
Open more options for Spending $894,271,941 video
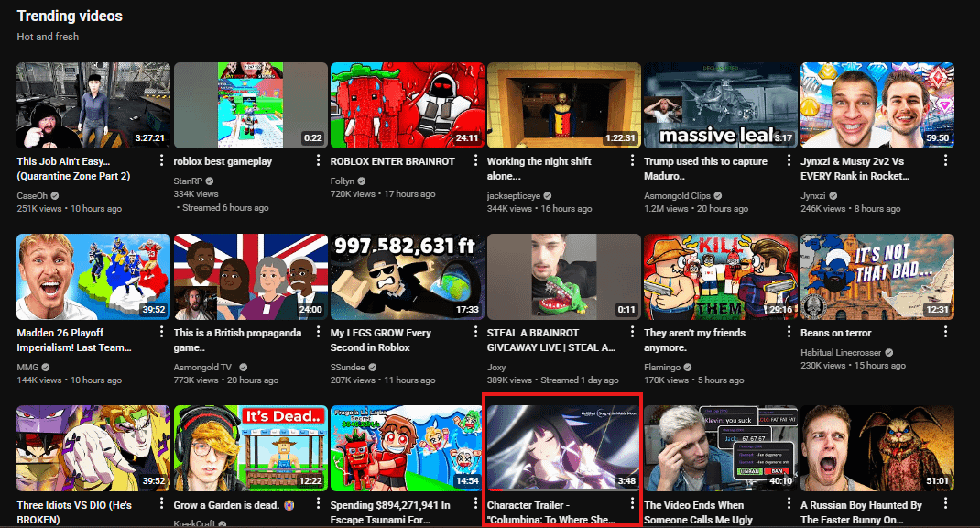pyautogui.click(x=475, y=503)
